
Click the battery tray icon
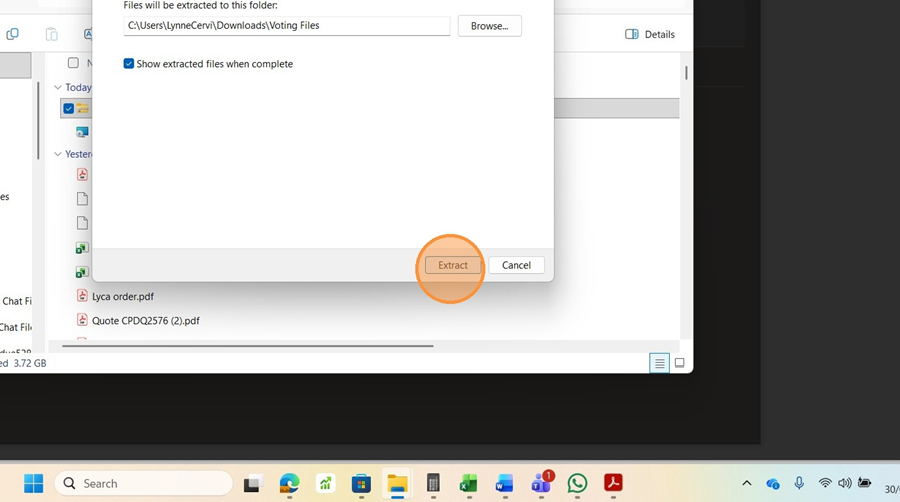point(864,482)
